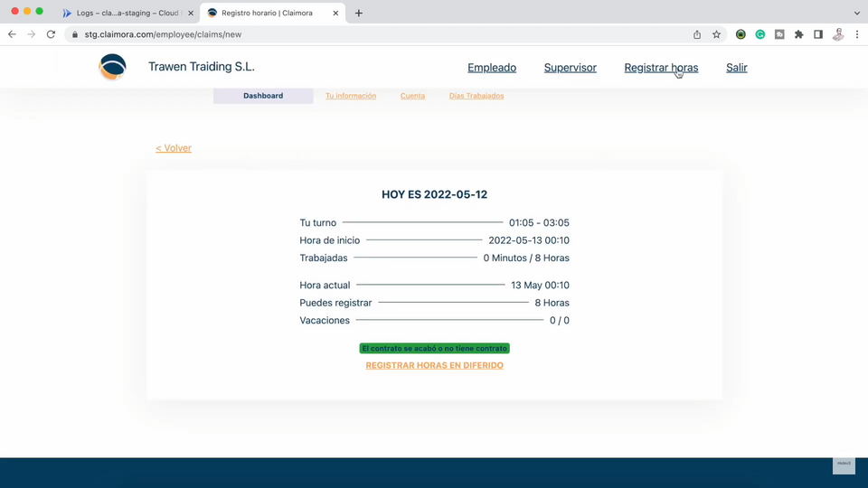Click the Hora actual value 13 May 00:10
The image size is (868, 488).
[x=540, y=286]
